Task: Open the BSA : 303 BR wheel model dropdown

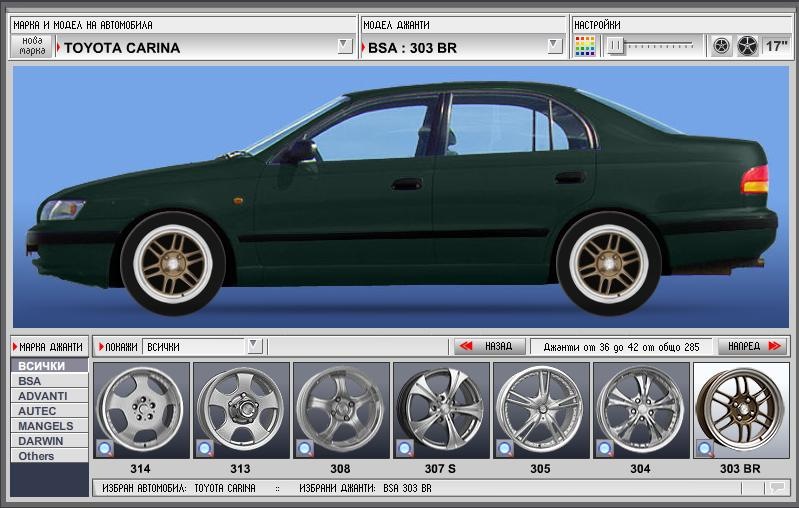Action: [x=555, y=46]
